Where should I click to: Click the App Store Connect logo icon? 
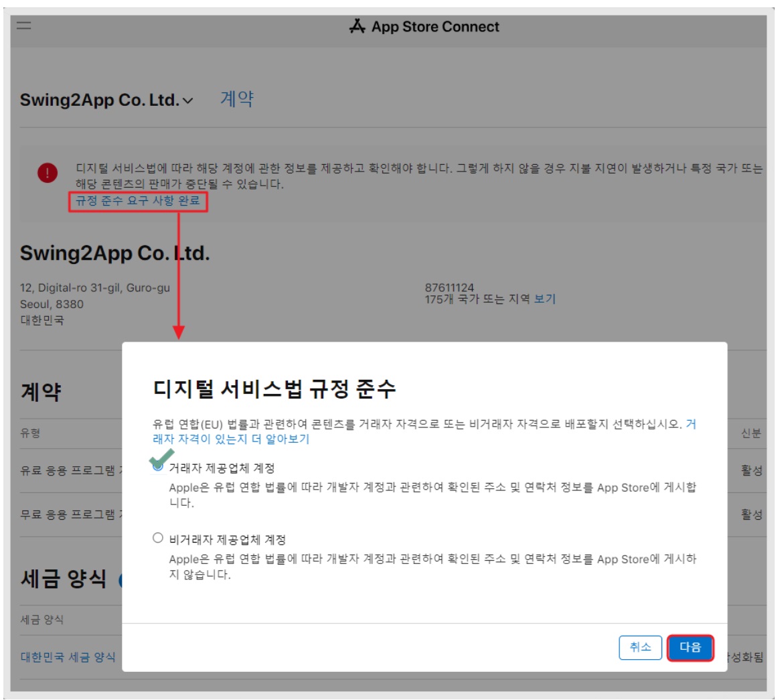pos(358,26)
